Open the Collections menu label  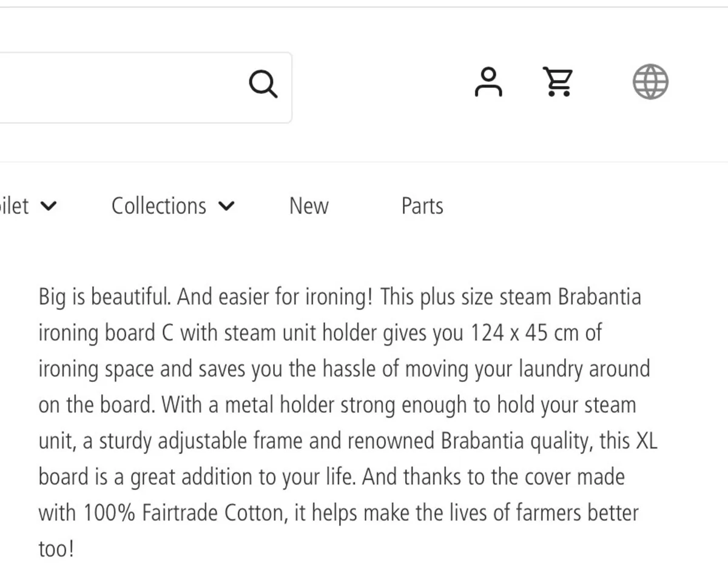(x=159, y=206)
